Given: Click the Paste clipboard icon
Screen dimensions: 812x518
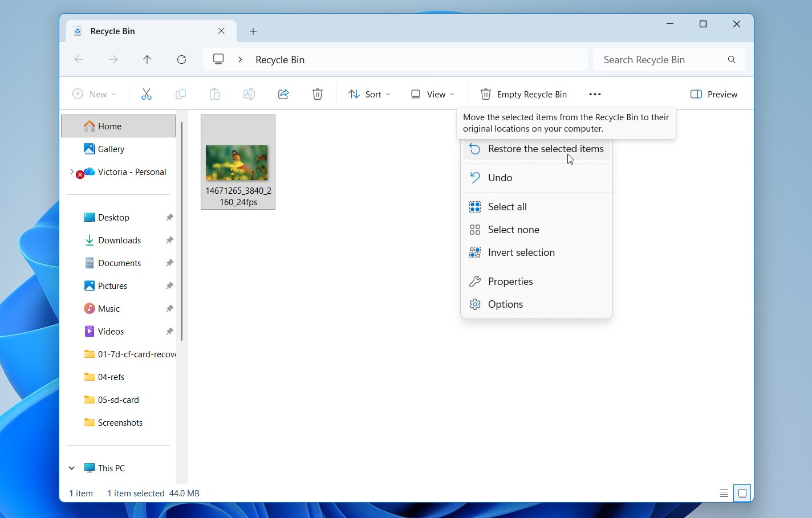Looking at the screenshot, I should [x=215, y=94].
